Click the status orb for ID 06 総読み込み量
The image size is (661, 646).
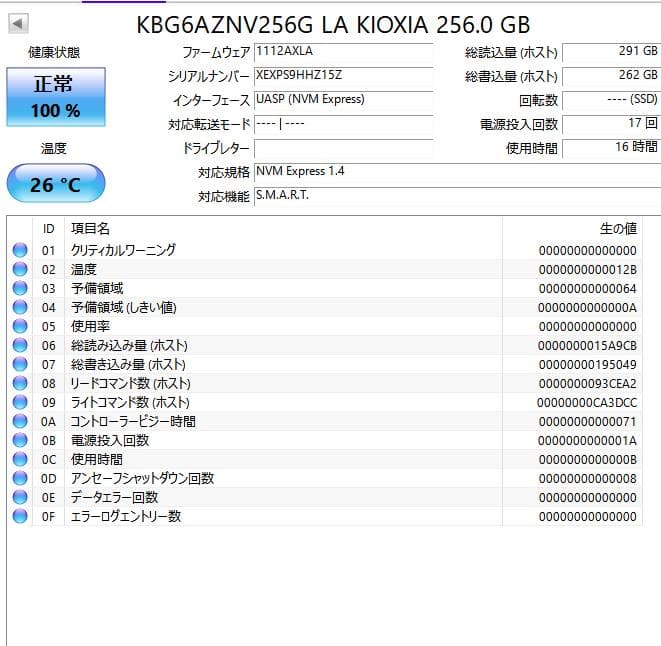(20, 345)
